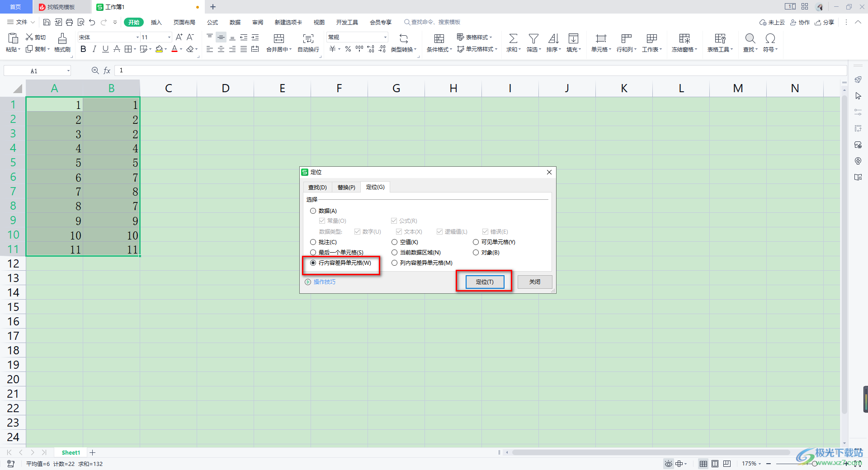Click the Locate (T) button

tap(485, 282)
